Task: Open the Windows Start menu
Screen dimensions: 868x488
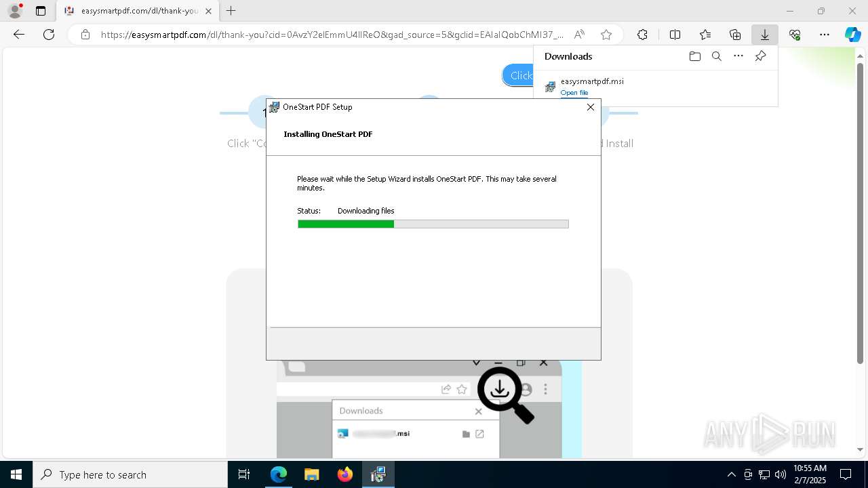Action: 16,474
